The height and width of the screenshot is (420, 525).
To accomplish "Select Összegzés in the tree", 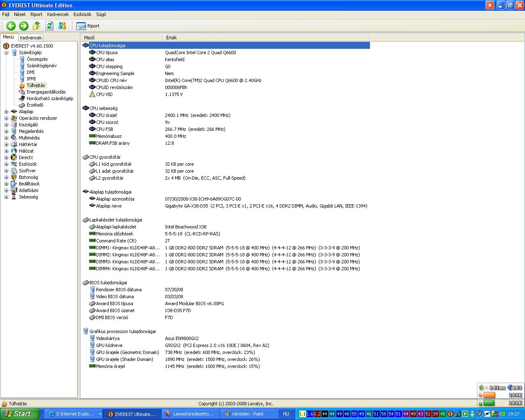I will [37, 59].
